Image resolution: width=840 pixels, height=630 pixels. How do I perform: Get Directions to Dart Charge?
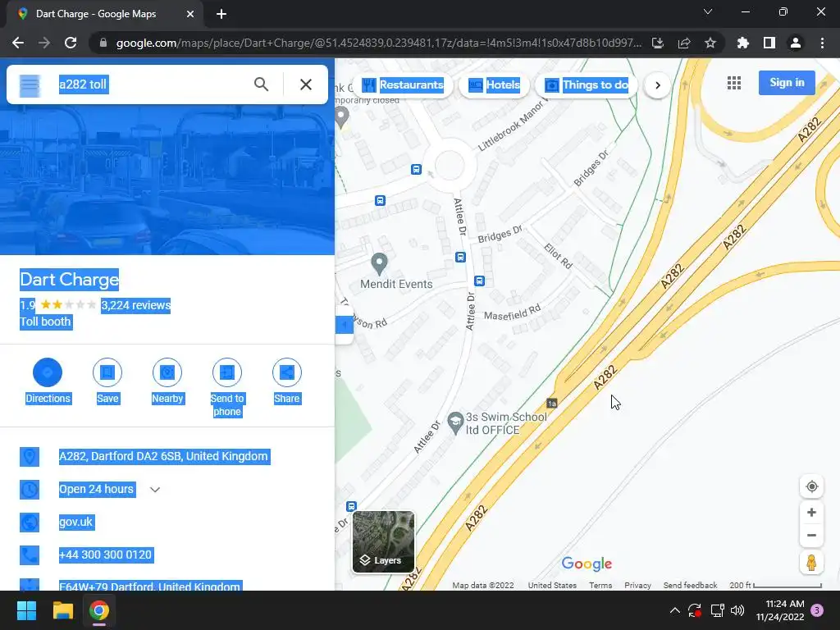click(x=48, y=381)
